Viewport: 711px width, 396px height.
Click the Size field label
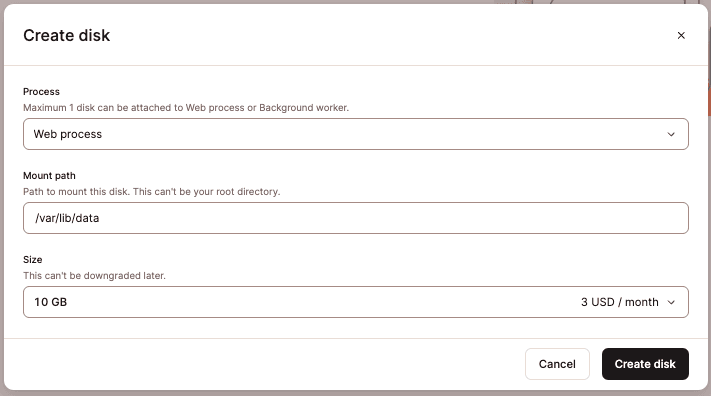click(33, 259)
